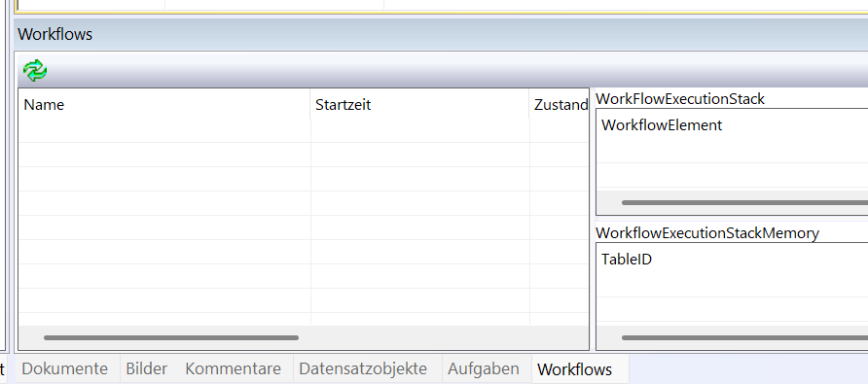The width and height of the screenshot is (868, 384).
Task: Select the Workflows tab
Action: click(574, 369)
